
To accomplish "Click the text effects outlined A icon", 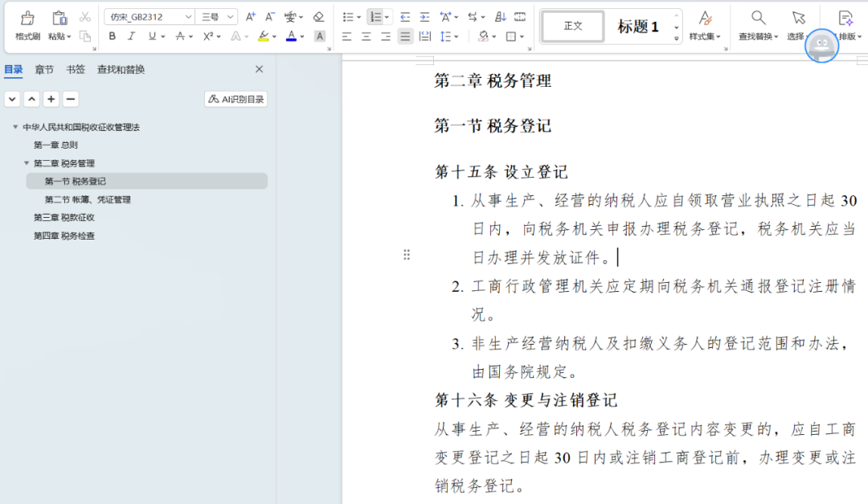I will [235, 36].
